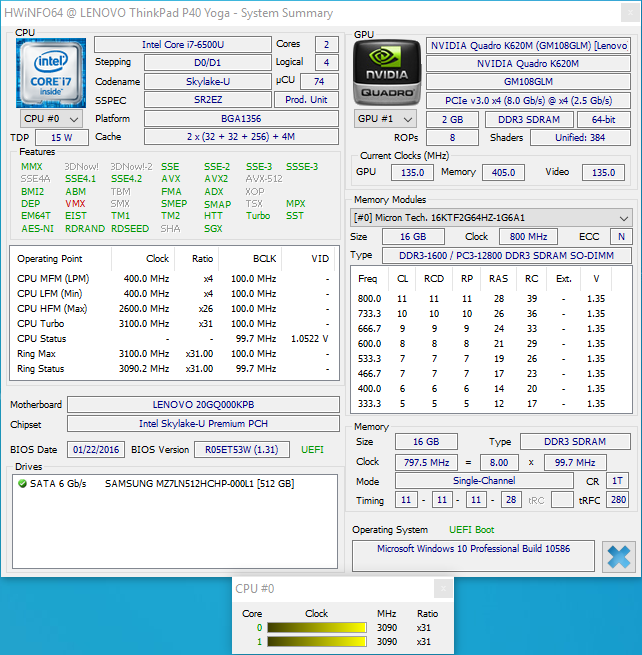Click the AES-NI feature label
This screenshot has height=655, width=642.
pos(38,228)
